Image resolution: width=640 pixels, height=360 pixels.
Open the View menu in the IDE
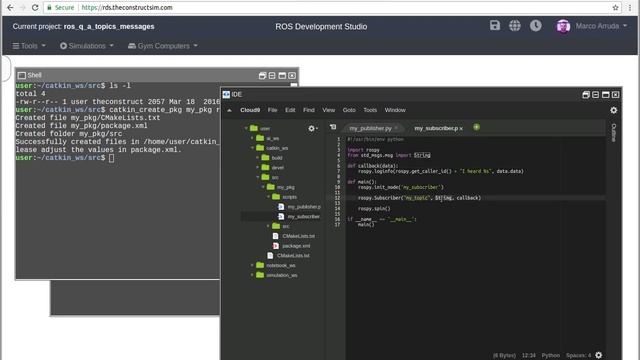329,110
